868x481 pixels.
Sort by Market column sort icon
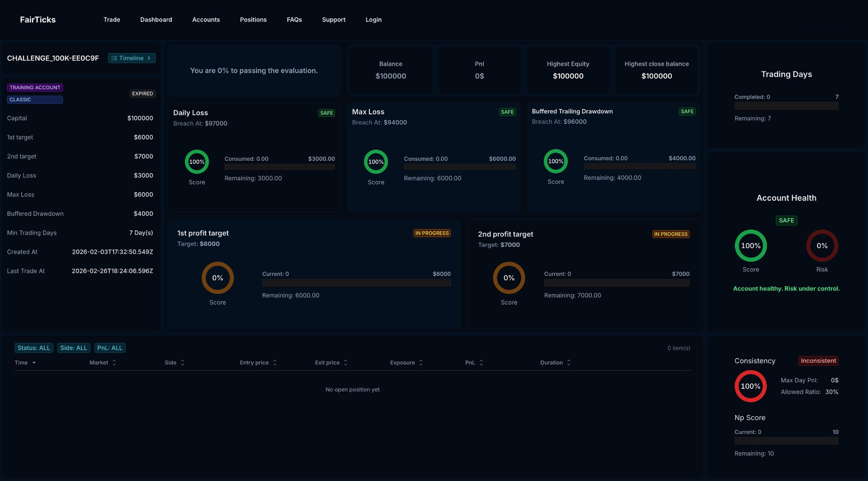pyautogui.click(x=114, y=363)
